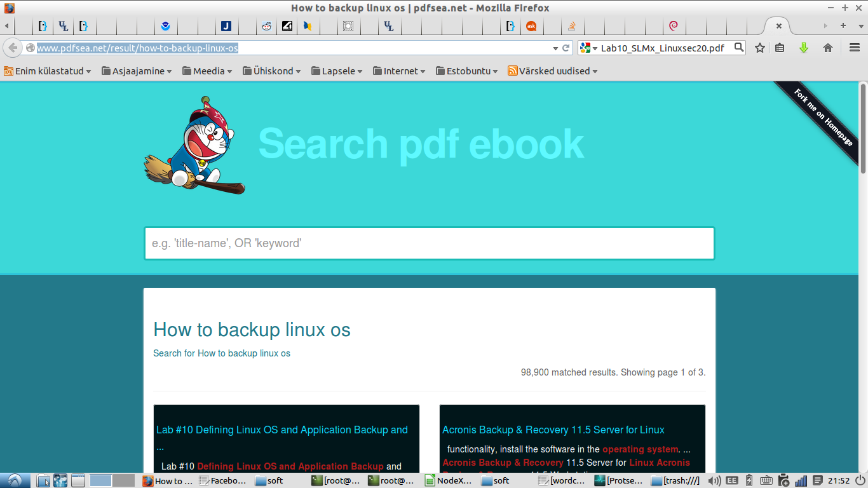Reload the page with the refresh icon

(566, 48)
